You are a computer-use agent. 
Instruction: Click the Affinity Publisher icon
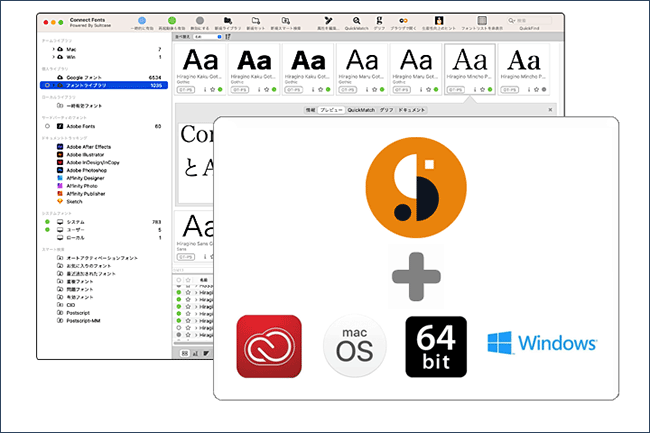[x=60, y=194]
